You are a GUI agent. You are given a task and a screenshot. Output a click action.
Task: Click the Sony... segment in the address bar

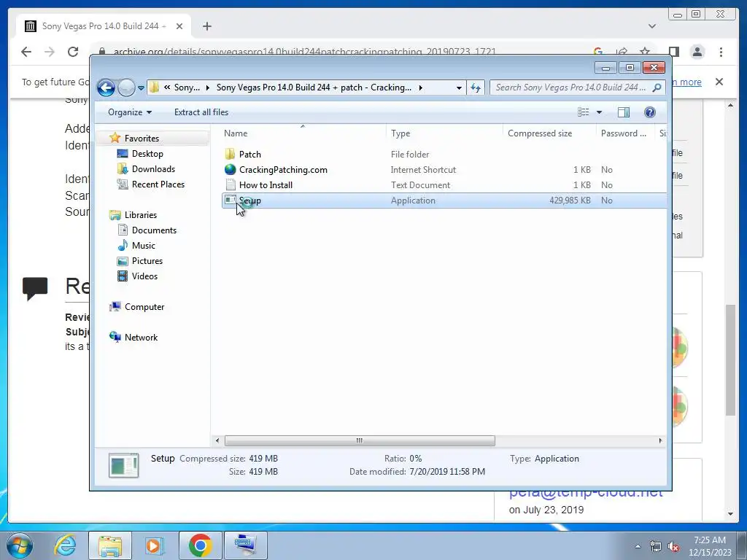187,87
